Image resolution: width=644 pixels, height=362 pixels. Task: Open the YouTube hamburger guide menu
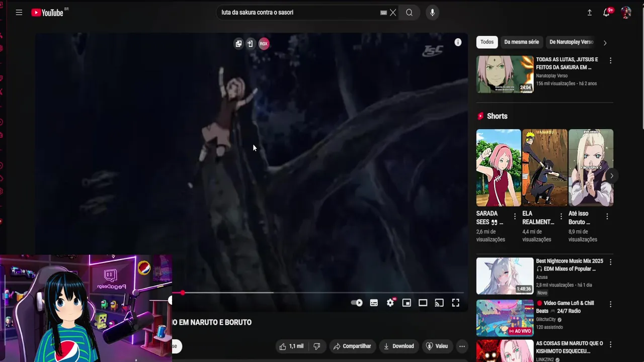[19, 13]
